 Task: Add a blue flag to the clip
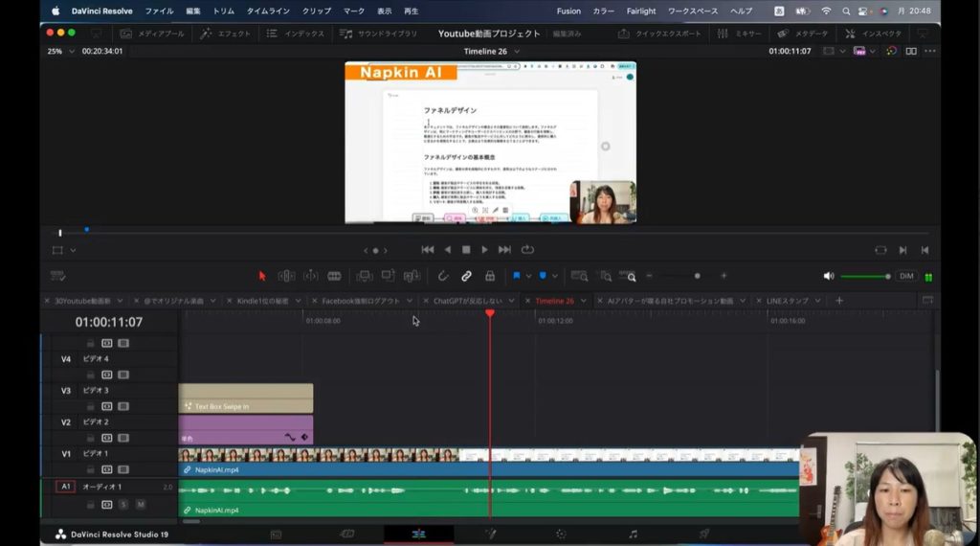click(517, 276)
